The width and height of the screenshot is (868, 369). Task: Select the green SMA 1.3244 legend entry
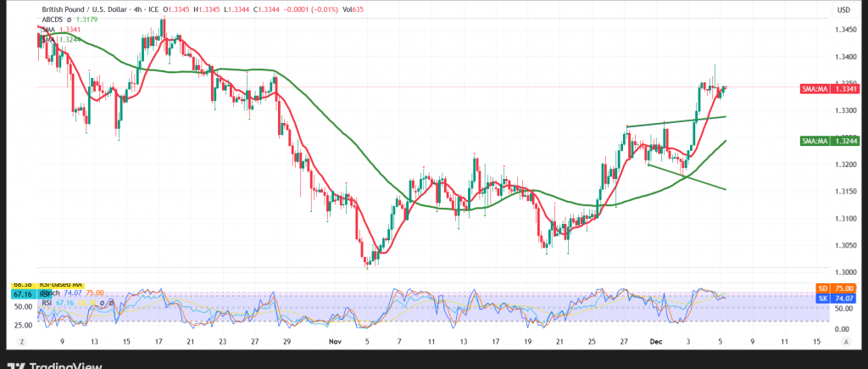(66, 39)
